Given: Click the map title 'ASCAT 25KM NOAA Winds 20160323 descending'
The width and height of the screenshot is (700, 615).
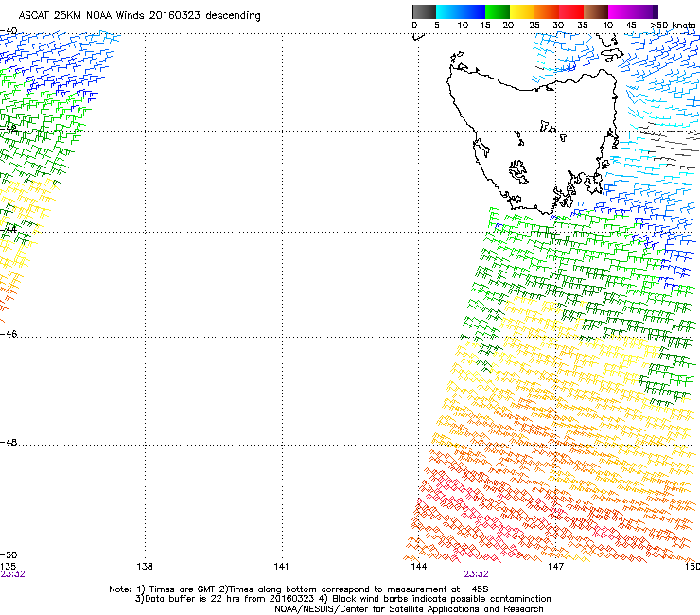Looking at the screenshot, I should click(x=139, y=16).
